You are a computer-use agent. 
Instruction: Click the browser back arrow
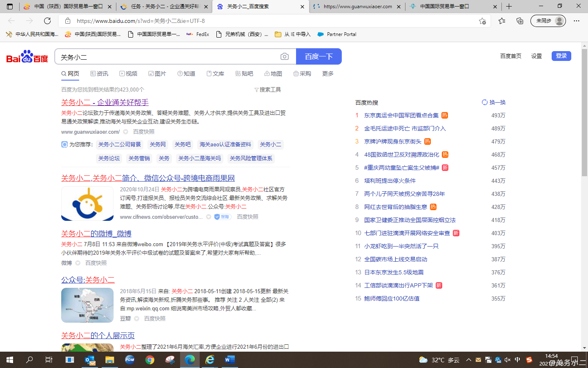pos(11,21)
